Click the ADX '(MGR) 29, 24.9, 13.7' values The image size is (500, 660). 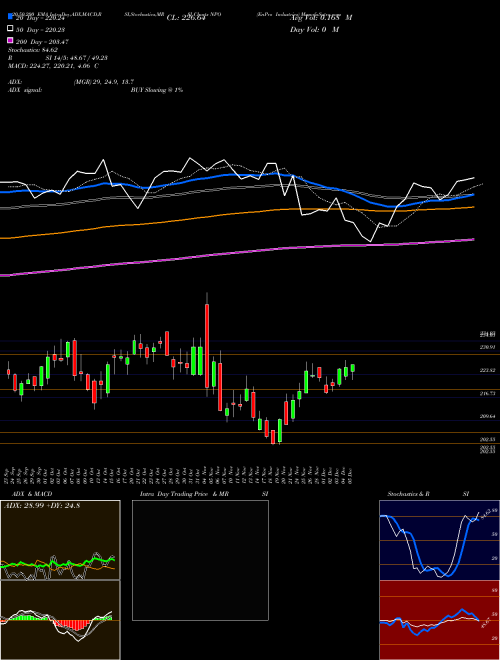tap(104, 82)
